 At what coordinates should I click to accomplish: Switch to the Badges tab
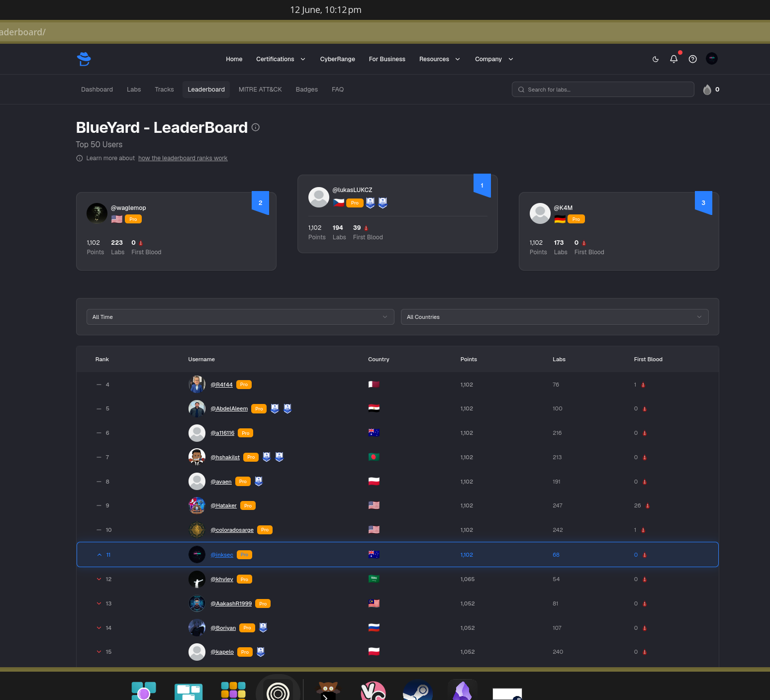point(307,90)
